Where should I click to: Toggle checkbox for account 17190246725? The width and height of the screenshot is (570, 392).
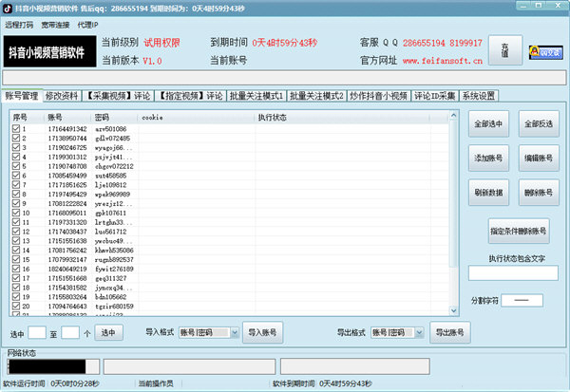point(16,147)
